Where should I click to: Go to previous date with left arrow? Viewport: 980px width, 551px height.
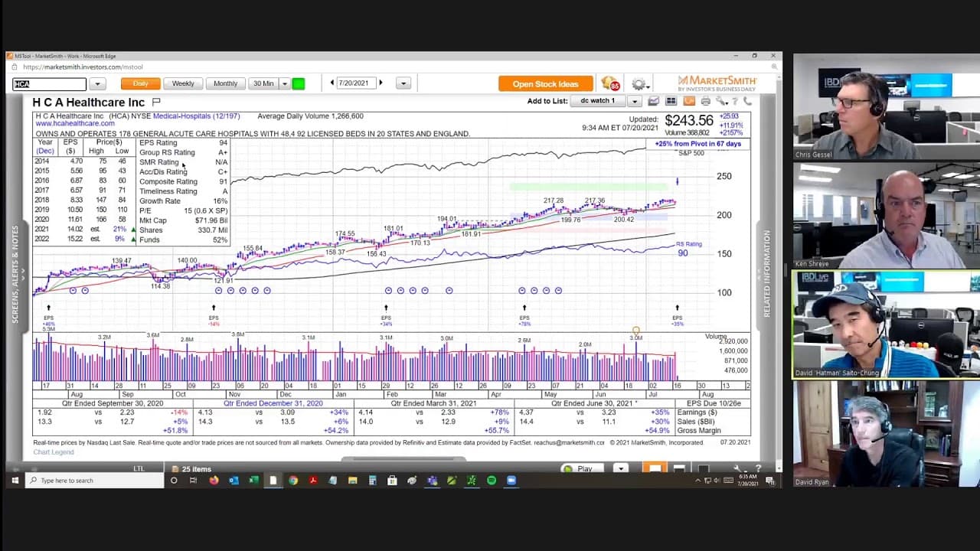click(x=332, y=83)
